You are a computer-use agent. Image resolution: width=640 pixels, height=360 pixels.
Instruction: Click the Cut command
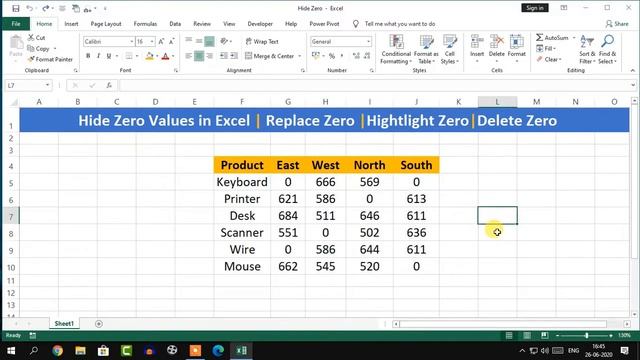pyautogui.click(x=36, y=38)
